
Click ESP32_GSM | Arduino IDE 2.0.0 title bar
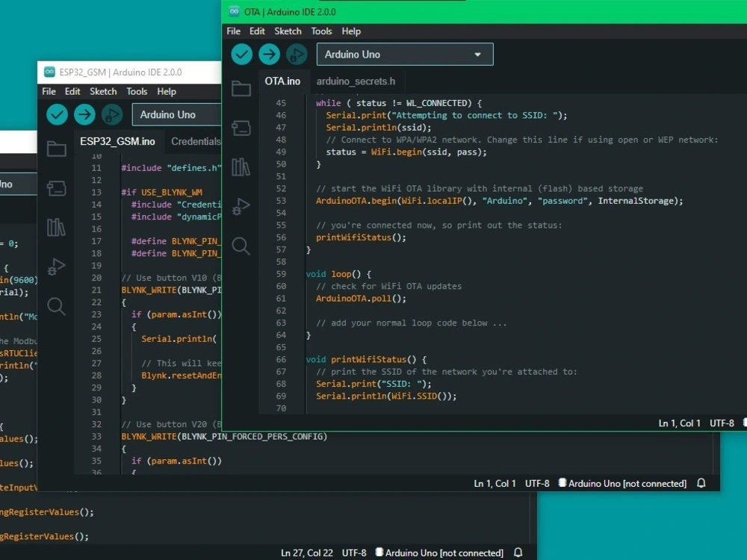tap(129, 72)
